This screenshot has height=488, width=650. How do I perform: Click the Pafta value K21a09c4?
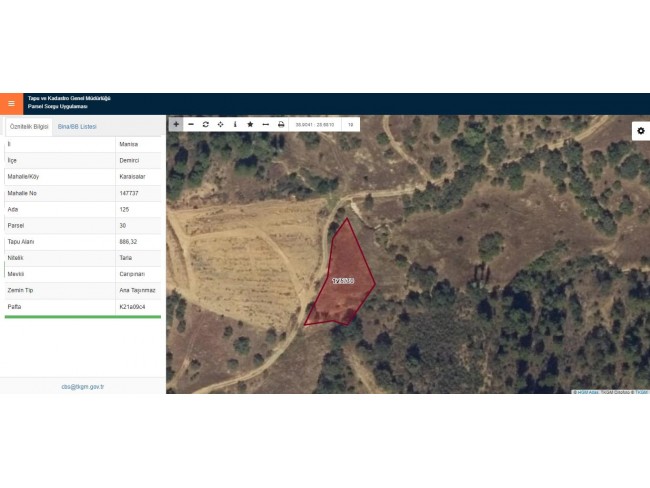(131, 305)
